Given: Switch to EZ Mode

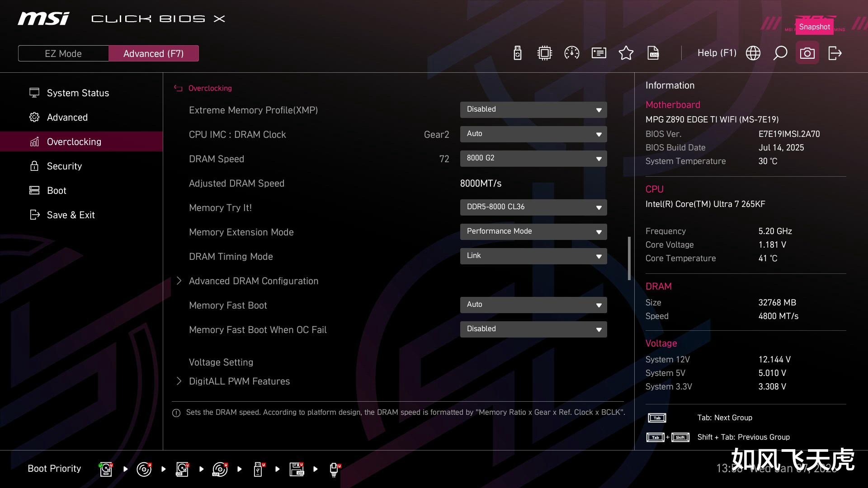Looking at the screenshot, I should pyautogui.click(x=63, y=53).
